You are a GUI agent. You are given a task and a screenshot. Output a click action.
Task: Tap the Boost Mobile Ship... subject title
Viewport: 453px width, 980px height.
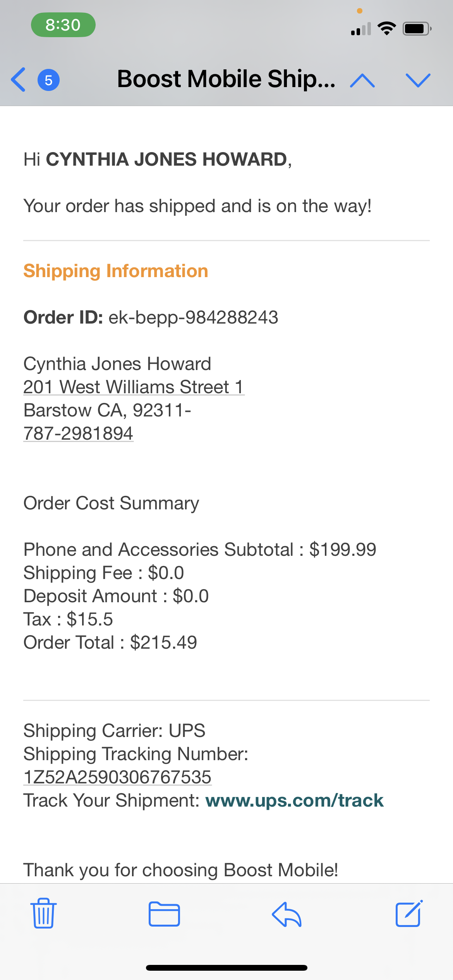coord(226,79)
